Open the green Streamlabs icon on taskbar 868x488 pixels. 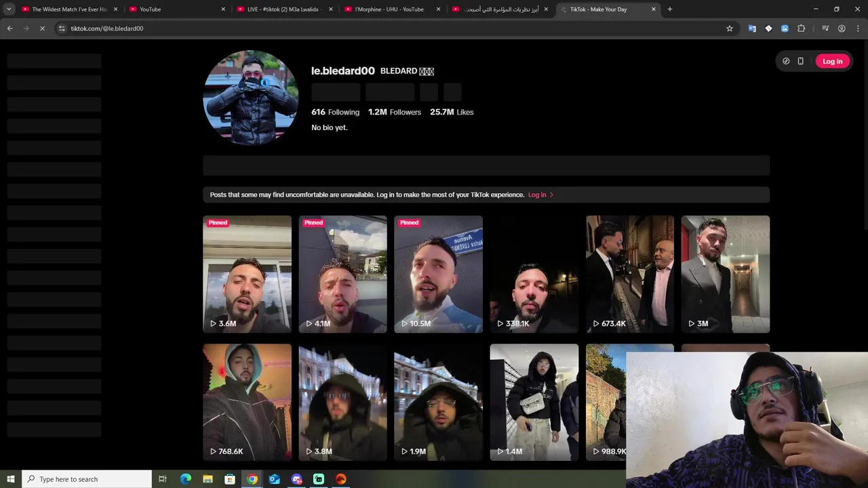[319, 479]
